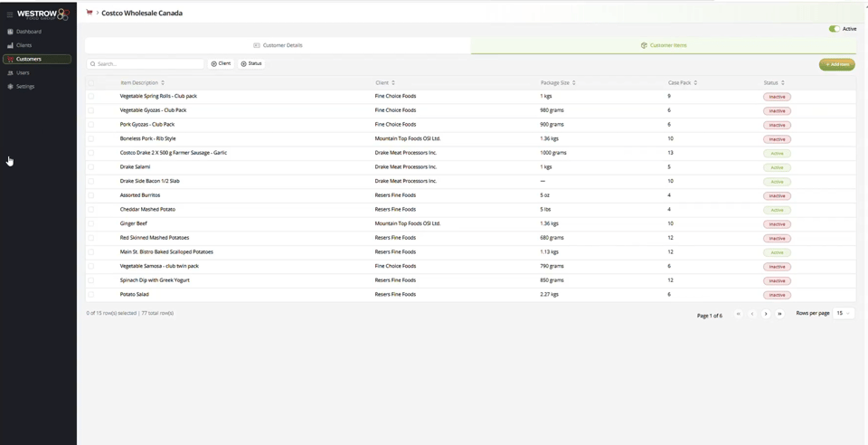Click Active badge on Drake Salami row

click(777, 167)
